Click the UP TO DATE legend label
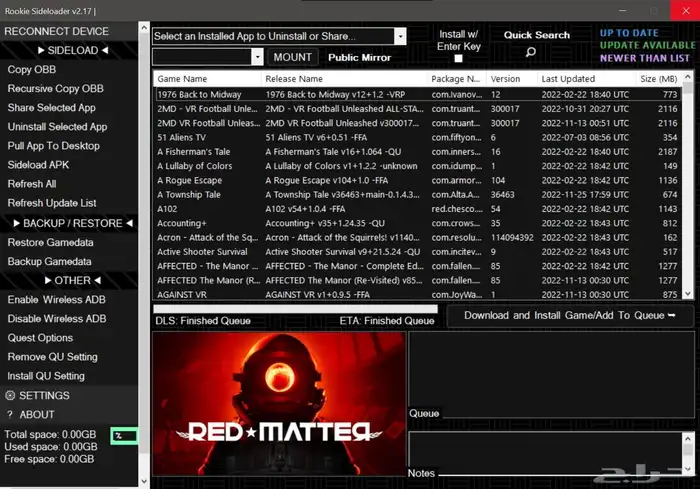700x489 pixels. [629, 33]
